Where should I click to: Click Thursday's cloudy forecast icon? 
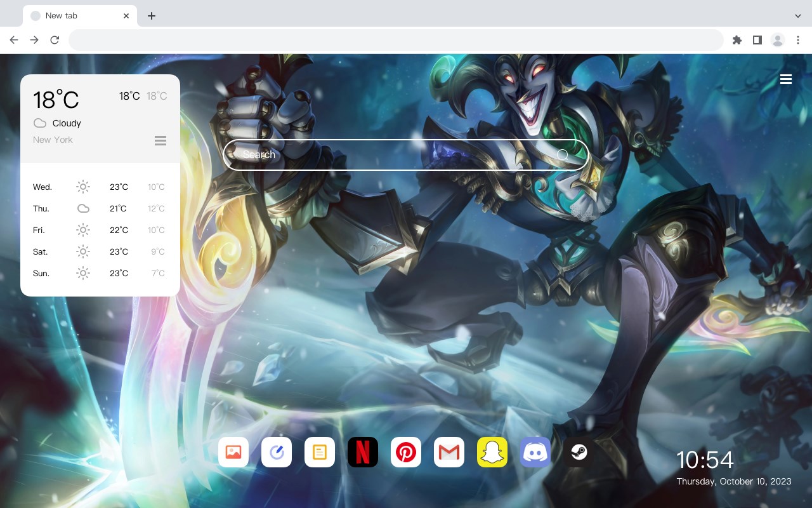click(83, 208)
